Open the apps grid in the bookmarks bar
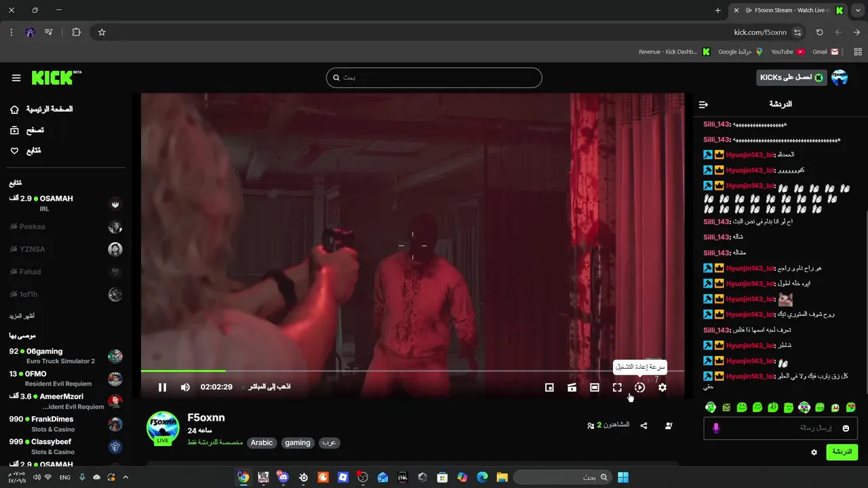Viewport: 868px width, 488px height. coord(858,52)
